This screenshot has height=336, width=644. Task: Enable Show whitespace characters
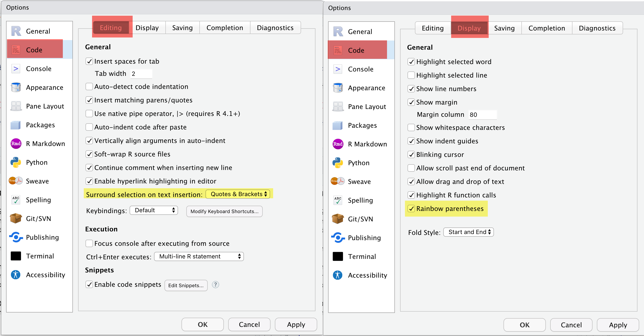pyautogui.click(x=411, y=127)
